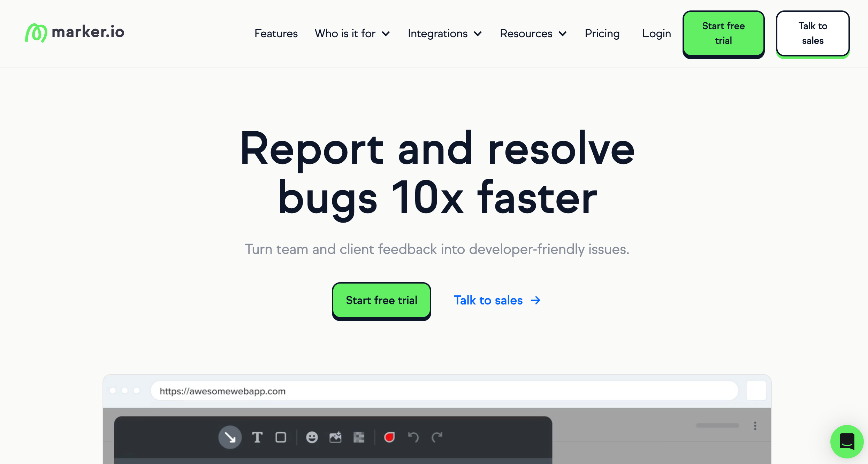The width and height of the screenshot is (868, 464).
Task: Click the undo arrow icon
Action: pyautogui.click(x=413, y=437)
